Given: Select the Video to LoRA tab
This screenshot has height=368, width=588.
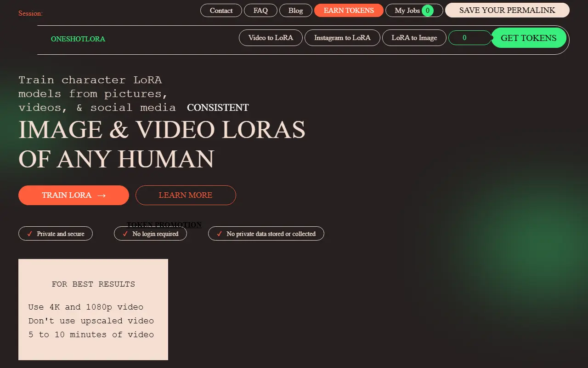Looking at the screenshot, I should (271, 38).
